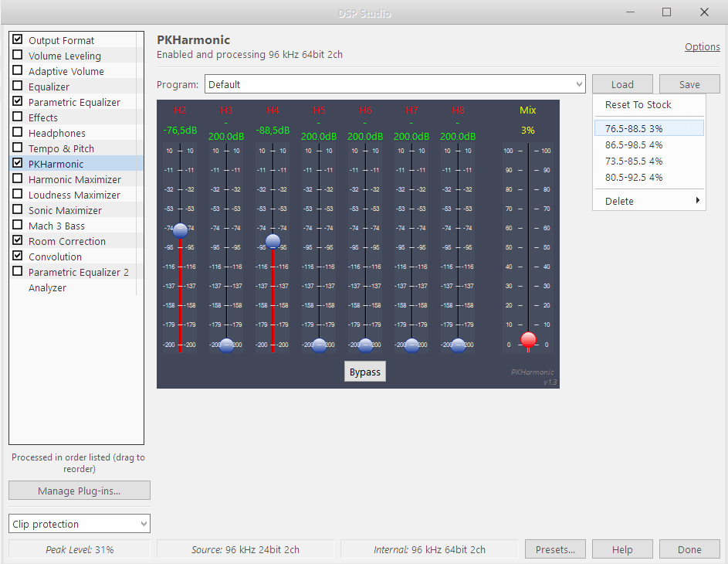
Task: Enable the Effects checkbox
Action: point(18,117)
